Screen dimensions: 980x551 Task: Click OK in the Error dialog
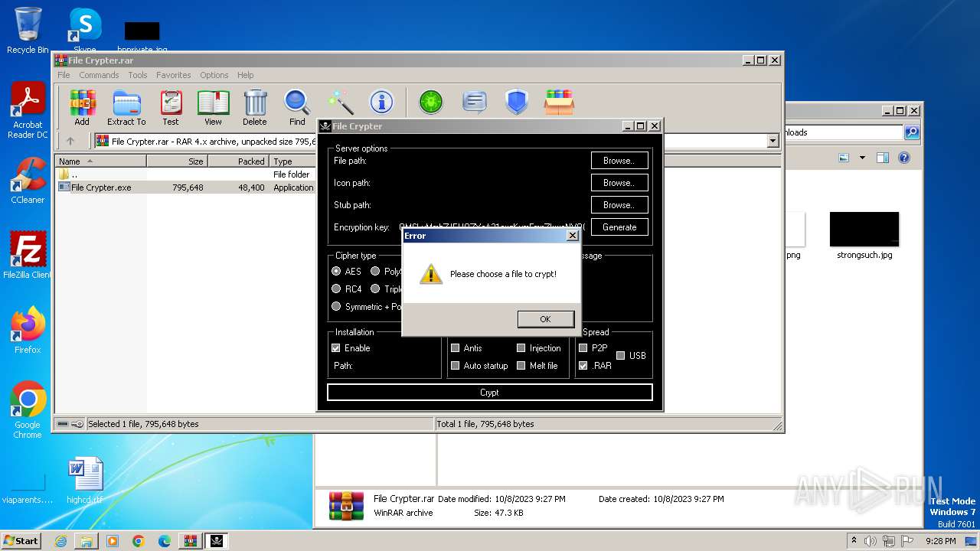pyautogui.click(x=546, y=319)
